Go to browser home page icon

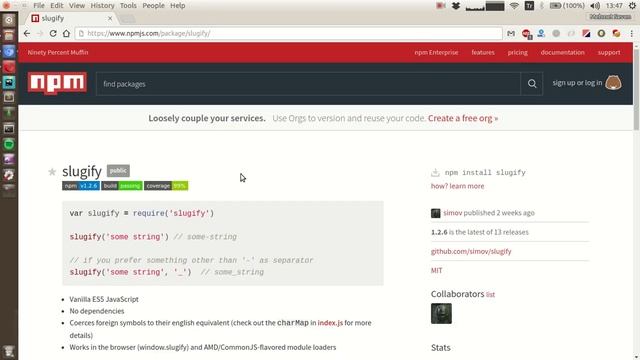[66, 33]
